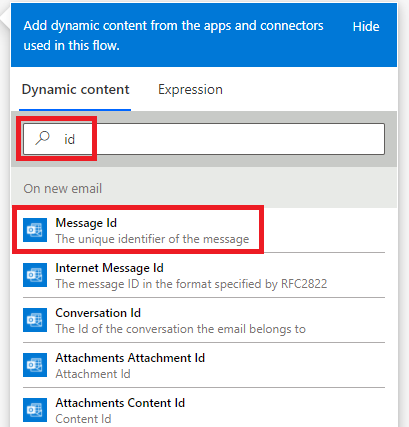Click the RFC2822 message ID description
Screen dimensions: 409x427
point(191,284)
